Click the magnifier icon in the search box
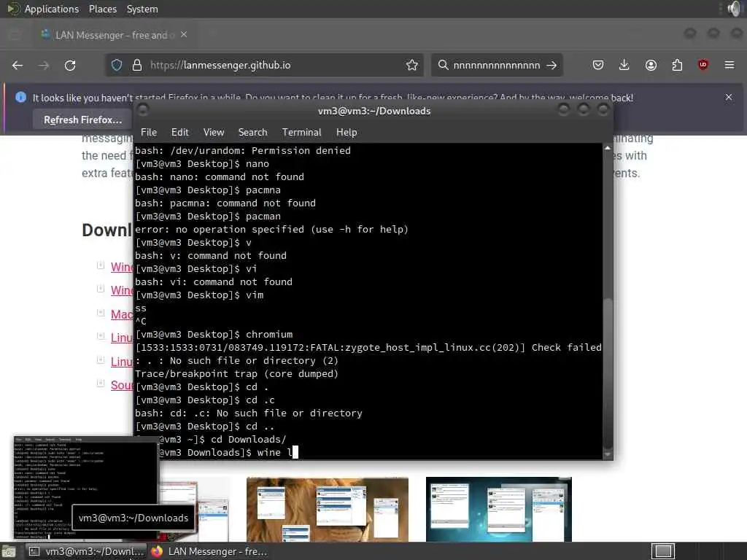Image resolution: width=747 pixels, height=560 pixels. (443, 65)
